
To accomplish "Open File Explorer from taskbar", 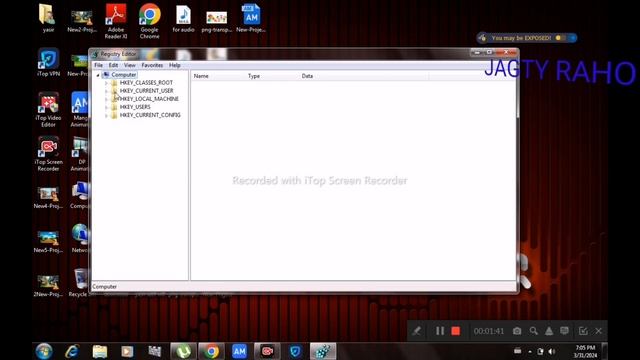I will pyautogui.click(x=100, y=351).
